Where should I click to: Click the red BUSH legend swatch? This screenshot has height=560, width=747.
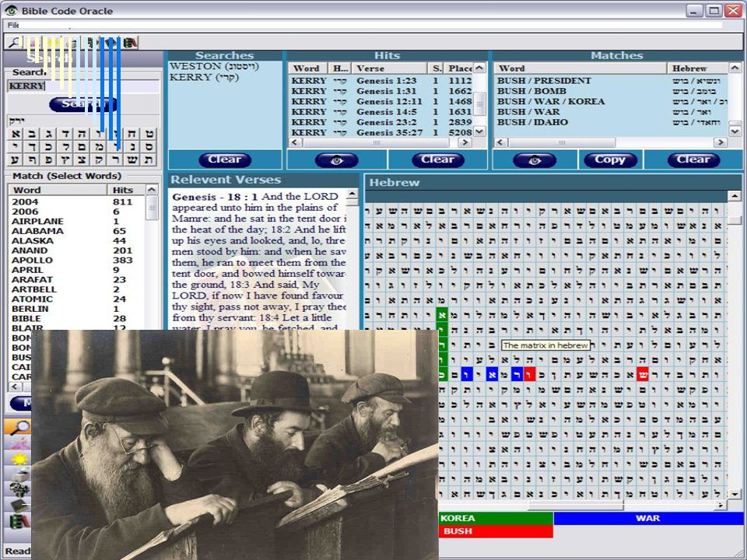point(496,531)
